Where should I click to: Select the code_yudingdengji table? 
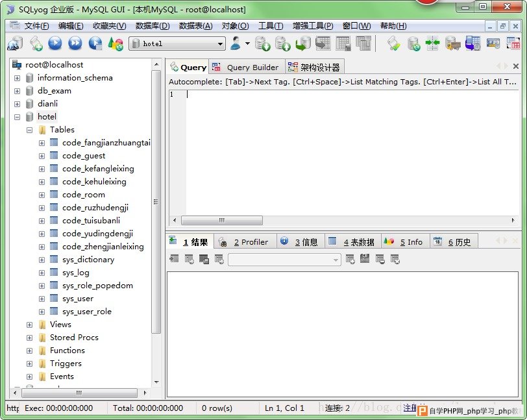[97, 234]
